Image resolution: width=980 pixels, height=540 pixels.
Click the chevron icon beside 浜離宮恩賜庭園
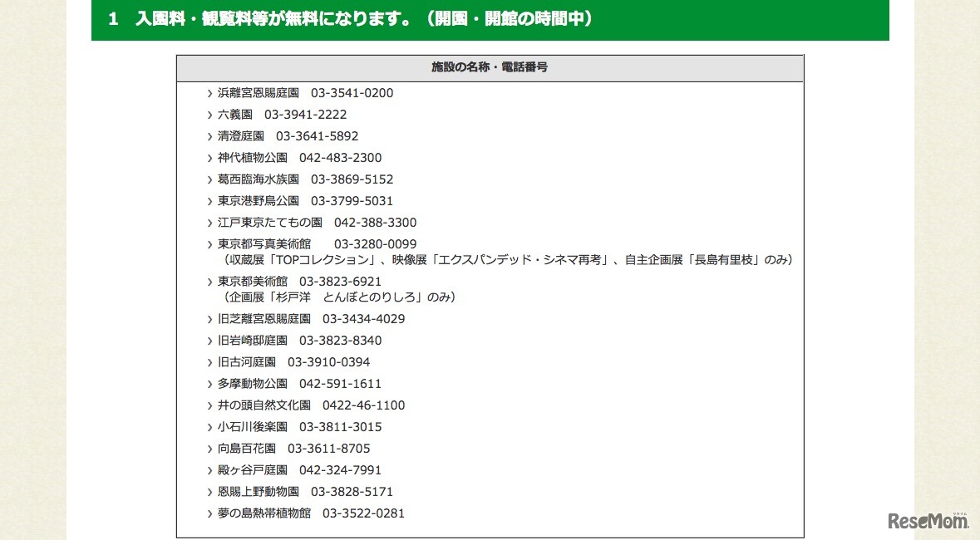tap(209, 92)
